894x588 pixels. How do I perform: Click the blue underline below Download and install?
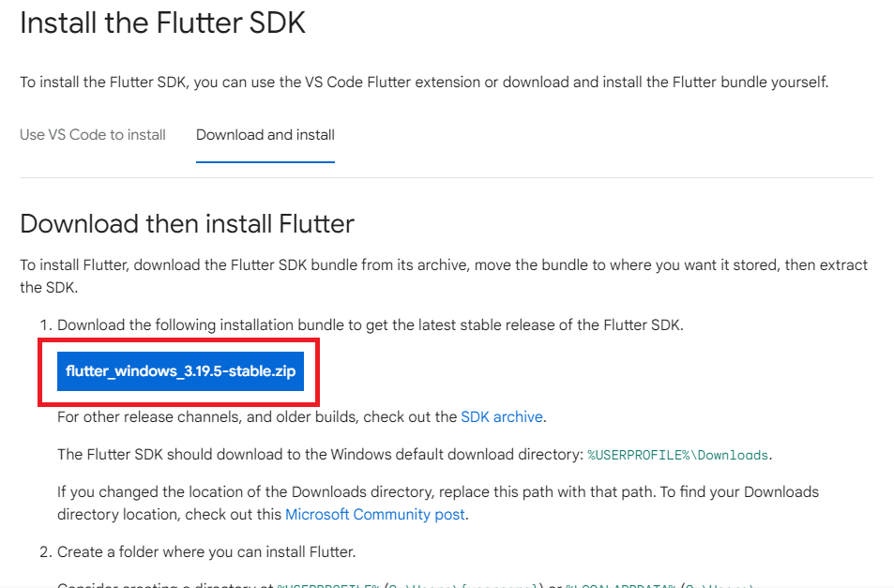pos(265,161)
